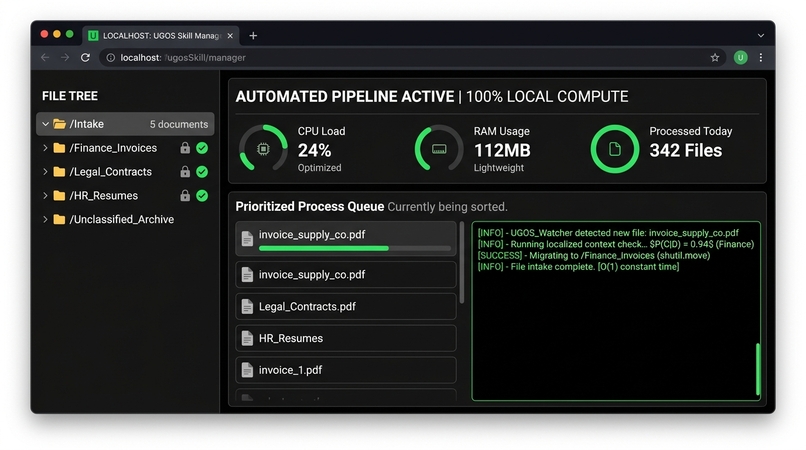Click green check badge on /Finance_Invoices row

202,148
